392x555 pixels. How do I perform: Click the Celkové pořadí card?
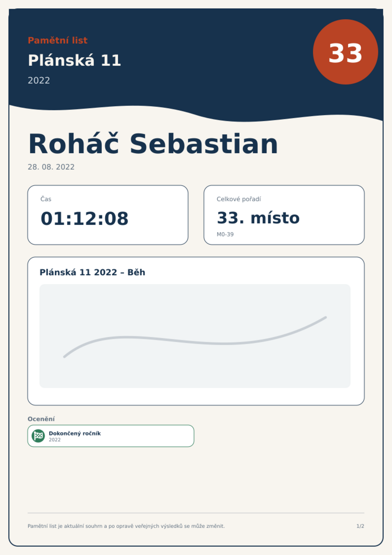pyautogui.click(x=284, y=215)
